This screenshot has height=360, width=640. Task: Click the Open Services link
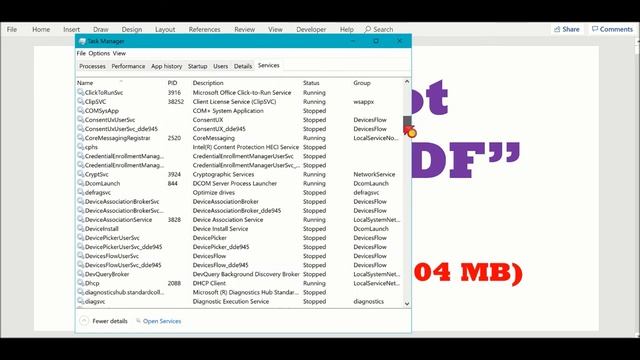tap(162, 321)
